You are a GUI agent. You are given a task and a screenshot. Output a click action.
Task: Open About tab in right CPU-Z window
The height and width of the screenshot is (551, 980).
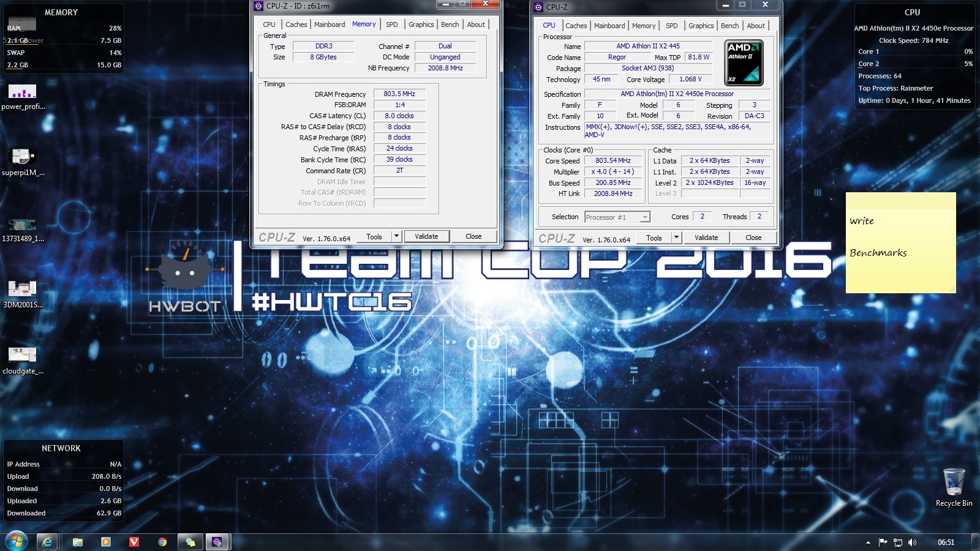tap(756, 26)
